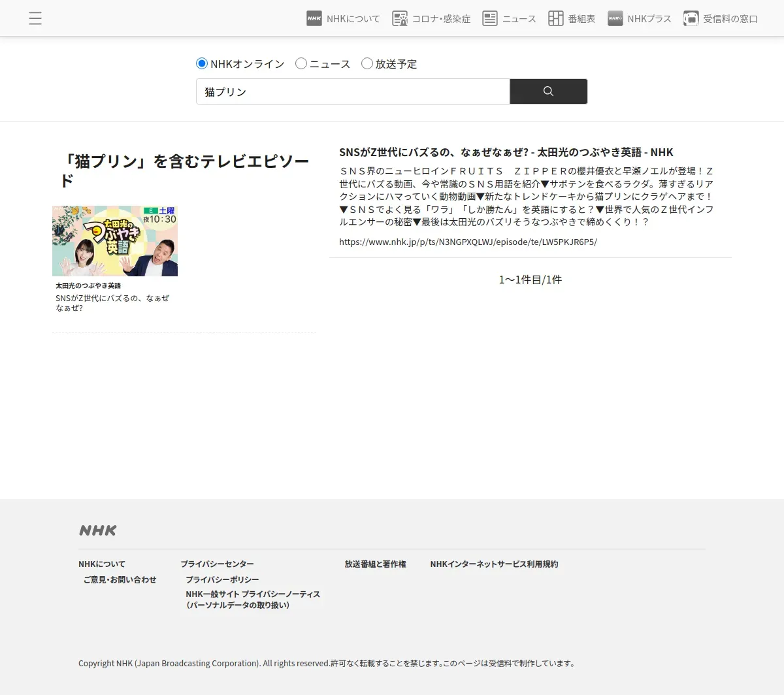Viewport: 784px width, 695px height.
Task: Click episode caption SNSがZ世代にバズるの、なぁぜなぁぜ?
Action: coord(112,303)
